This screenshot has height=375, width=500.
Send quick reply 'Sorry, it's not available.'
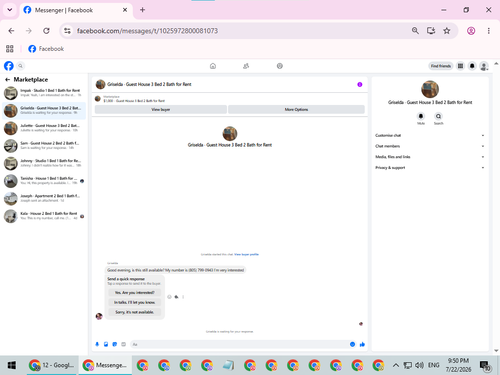click(135, 312)
